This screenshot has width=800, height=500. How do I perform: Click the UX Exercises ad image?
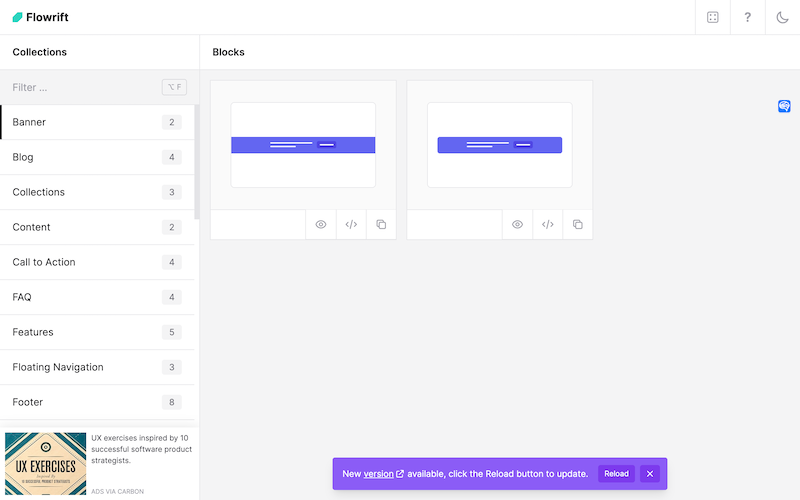pyautogui.click(x=46, y=463)
